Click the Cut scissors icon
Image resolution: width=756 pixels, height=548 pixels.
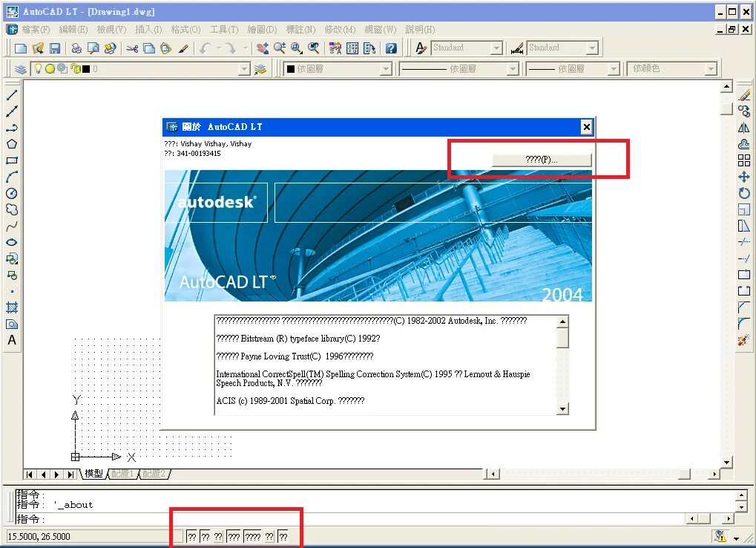132,48
